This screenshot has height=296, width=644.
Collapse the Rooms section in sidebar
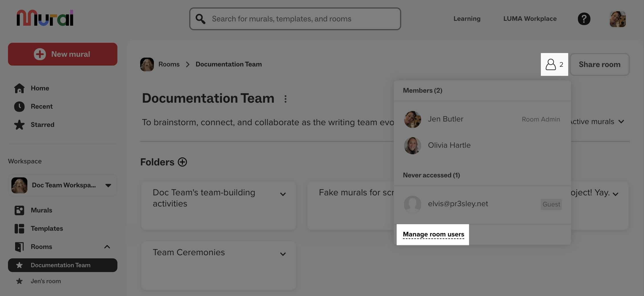(107, 247)
